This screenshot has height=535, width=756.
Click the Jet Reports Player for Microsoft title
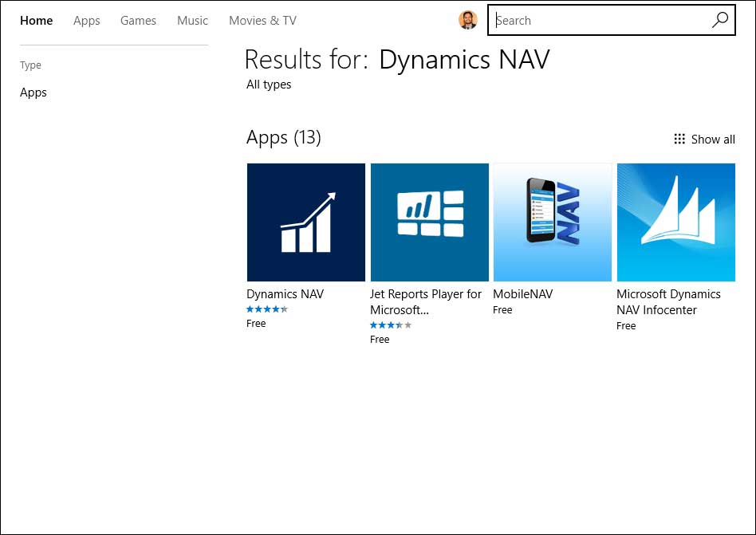click(426, 301)
